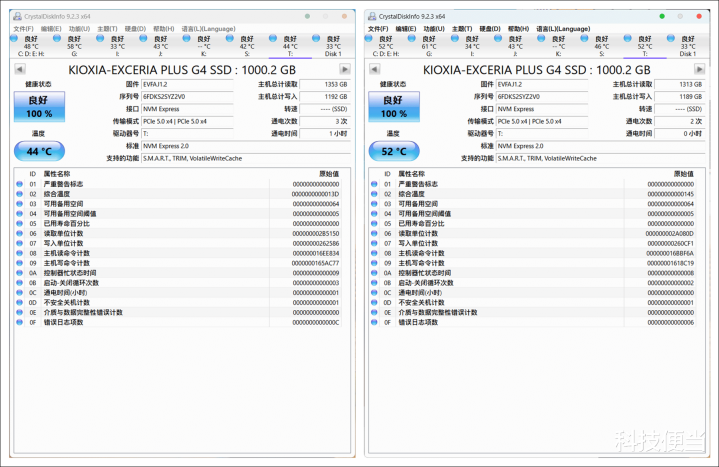The image size is (719, 467).
Task: Open 硬盘(D) menu in left window
Action: click(x=135, y=29)
